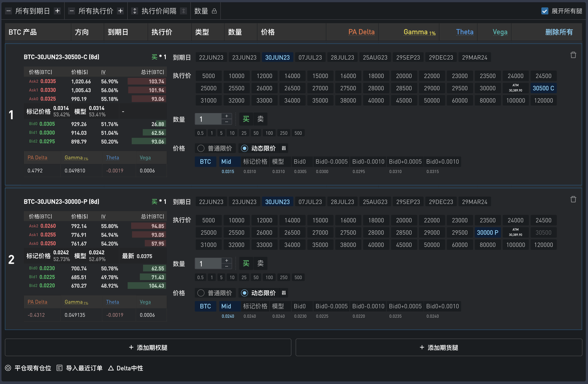Click the 平仓现有仓位 icon at bottom
This screenshot has height=384, width=588.
tap(8, 368)
